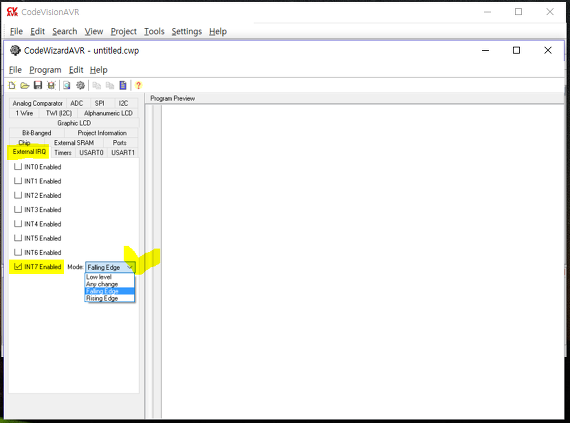Enable the INT4 interrupt checkbox

(x=18, y=224)
